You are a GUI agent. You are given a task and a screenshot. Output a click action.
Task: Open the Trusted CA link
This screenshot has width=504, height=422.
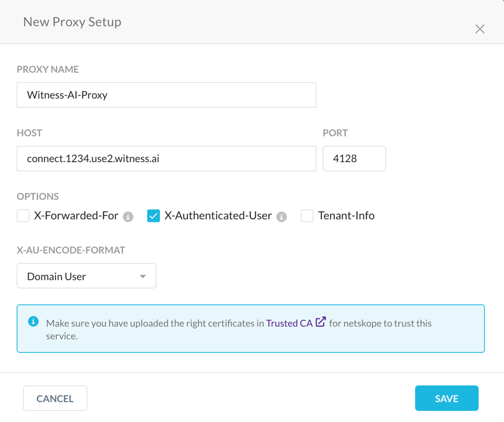point(289,323)
